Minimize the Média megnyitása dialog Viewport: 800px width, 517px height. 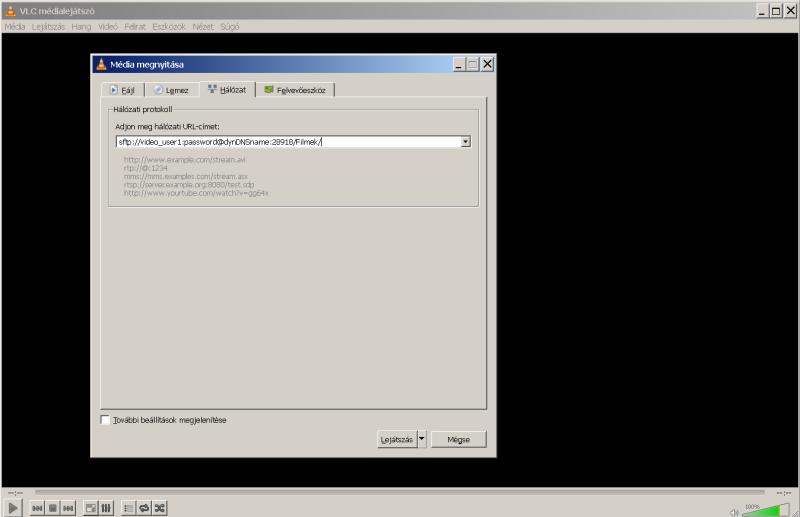pyautogui.click(x=459, y=64)
